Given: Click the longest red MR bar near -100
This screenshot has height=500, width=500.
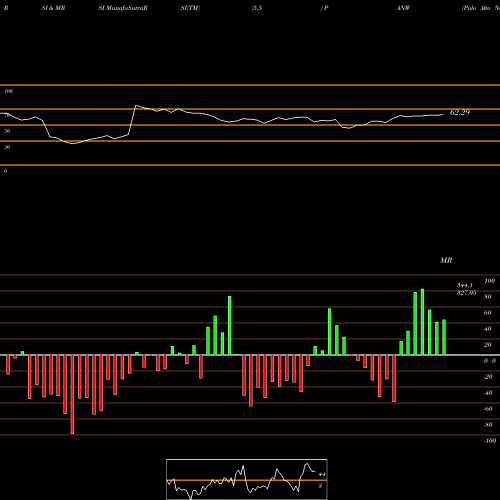Looking at the screenshot, I should (72, 394).
